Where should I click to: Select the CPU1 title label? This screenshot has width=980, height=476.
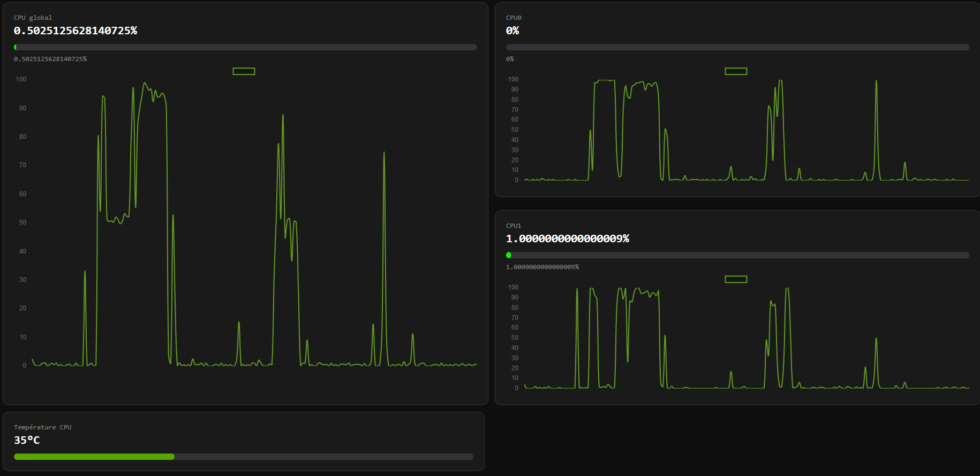coord(514,226)
